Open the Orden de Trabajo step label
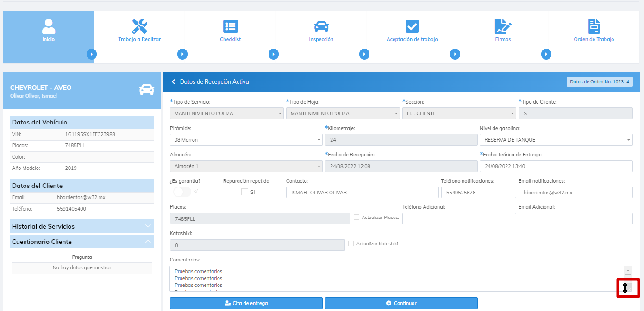644x311 pixels. click(594, 40)
